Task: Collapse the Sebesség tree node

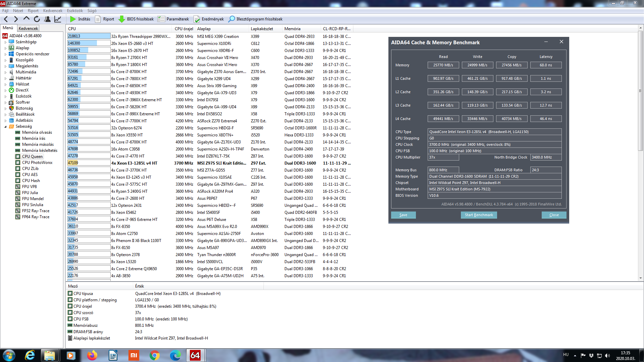Action: [5, 127]
